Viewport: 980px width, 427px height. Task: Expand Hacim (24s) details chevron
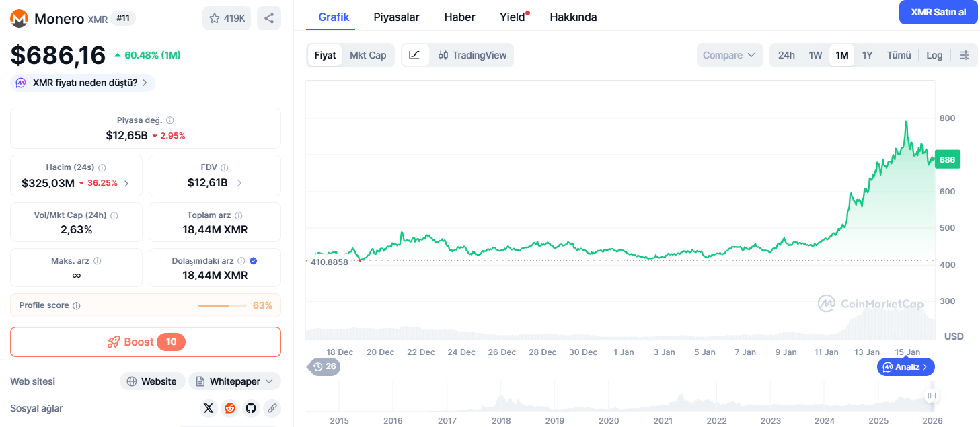(126, 183)
